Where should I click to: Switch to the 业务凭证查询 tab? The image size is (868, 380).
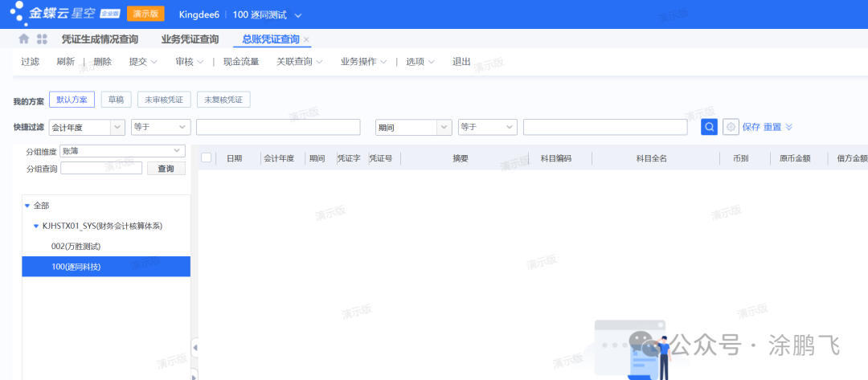[190, 39]
